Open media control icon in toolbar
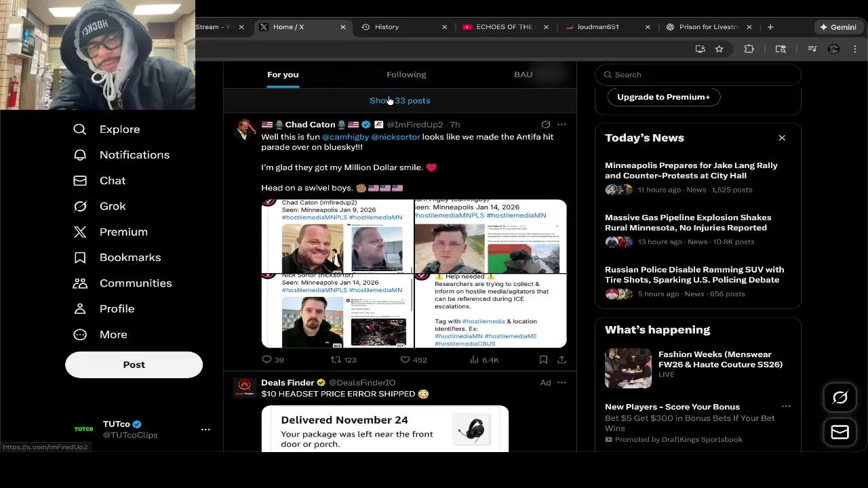 click(x=812, y=49)
